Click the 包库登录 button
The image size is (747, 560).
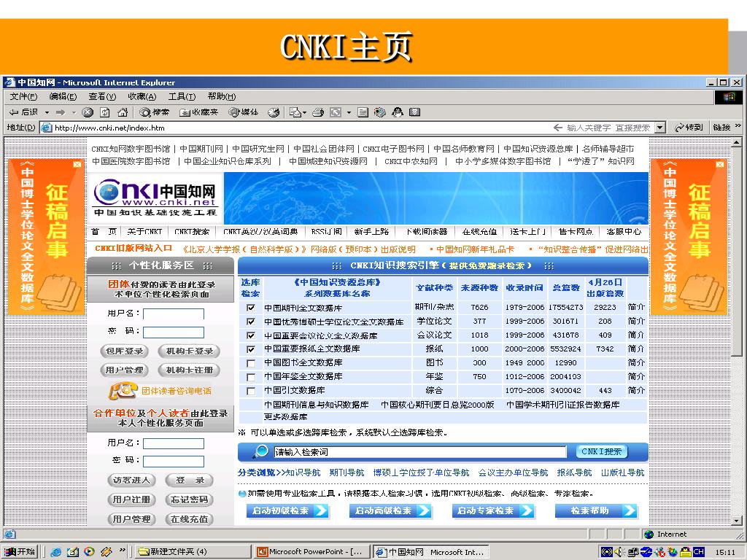pyautogui.click(x=125, y=351)
